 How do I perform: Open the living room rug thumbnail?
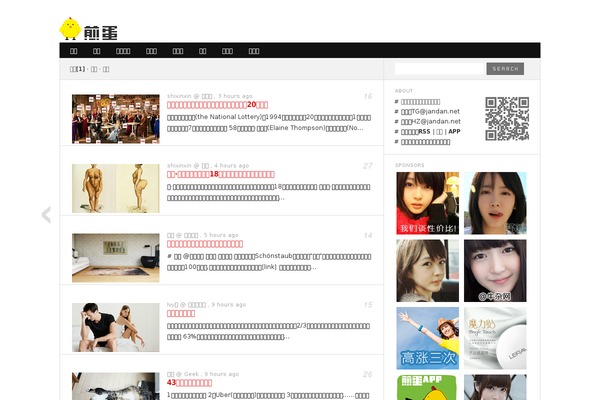116,258
